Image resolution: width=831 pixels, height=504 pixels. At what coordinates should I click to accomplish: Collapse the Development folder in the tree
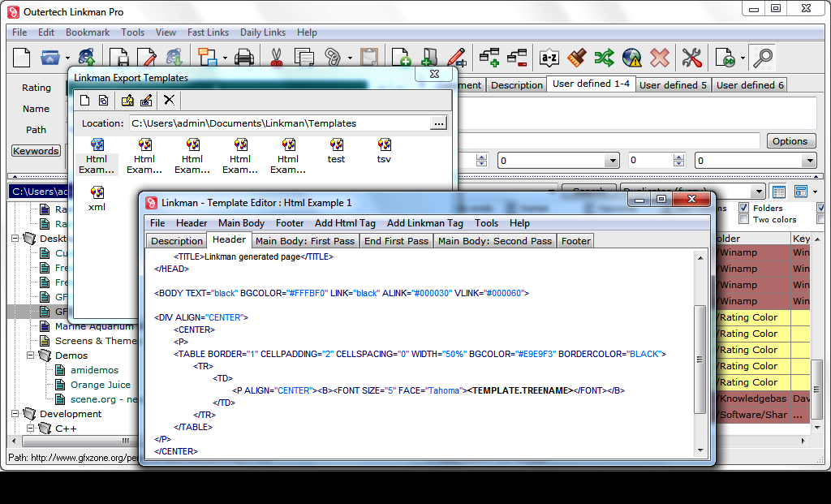point(15,413)
